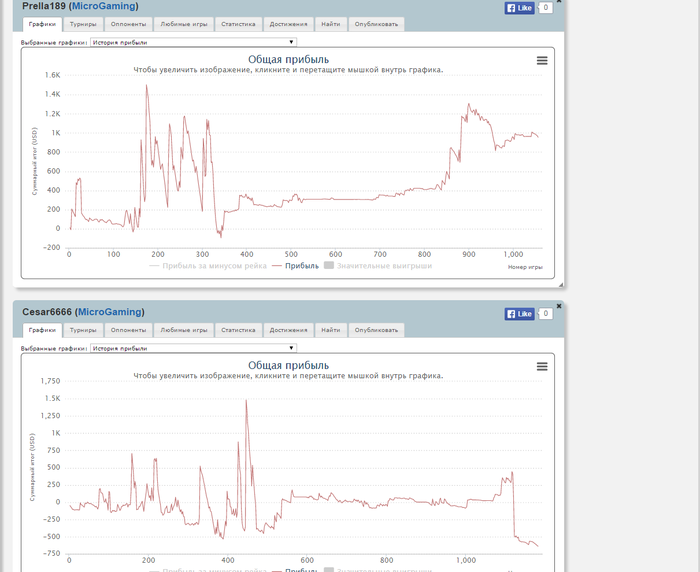Image resolution: width=700 pixels, height=572 pixels.
Task: Click Facebook like count box on Cesar6666 panel
Action: point(546,313)
